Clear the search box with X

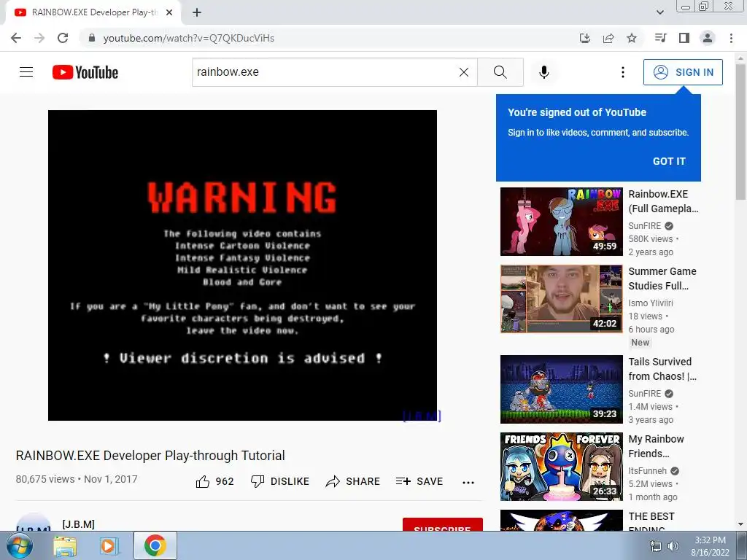point(463,72)
